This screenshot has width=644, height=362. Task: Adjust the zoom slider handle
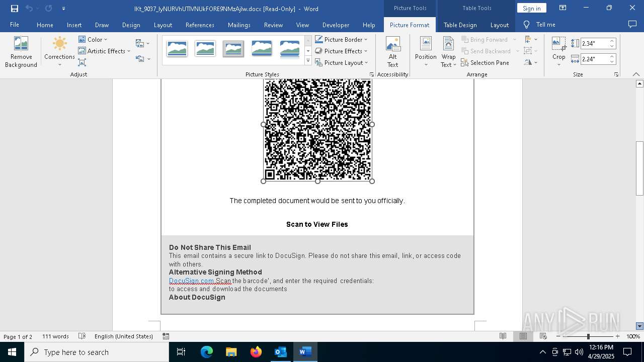click(588, 336)
